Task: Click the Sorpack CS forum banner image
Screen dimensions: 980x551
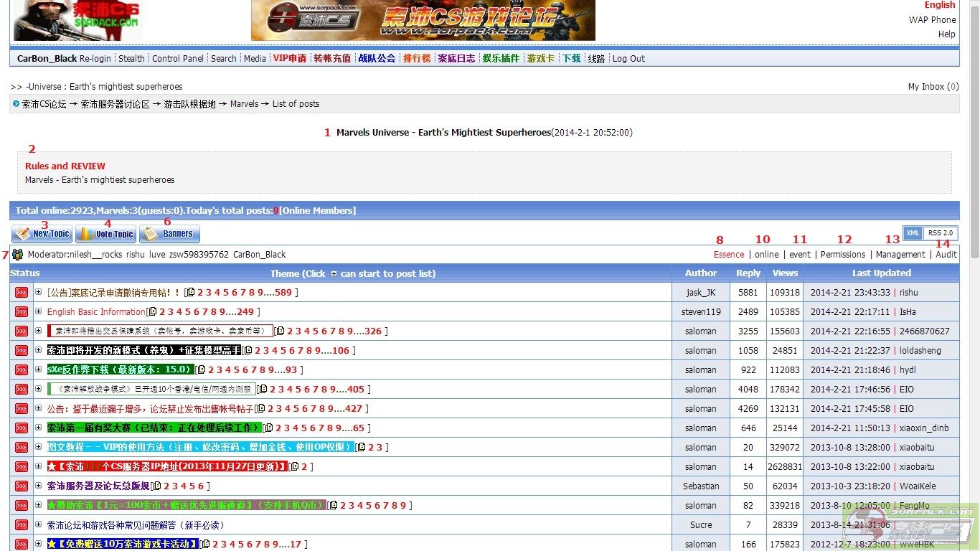Action: pyautogui.click(x=423, y=20)
